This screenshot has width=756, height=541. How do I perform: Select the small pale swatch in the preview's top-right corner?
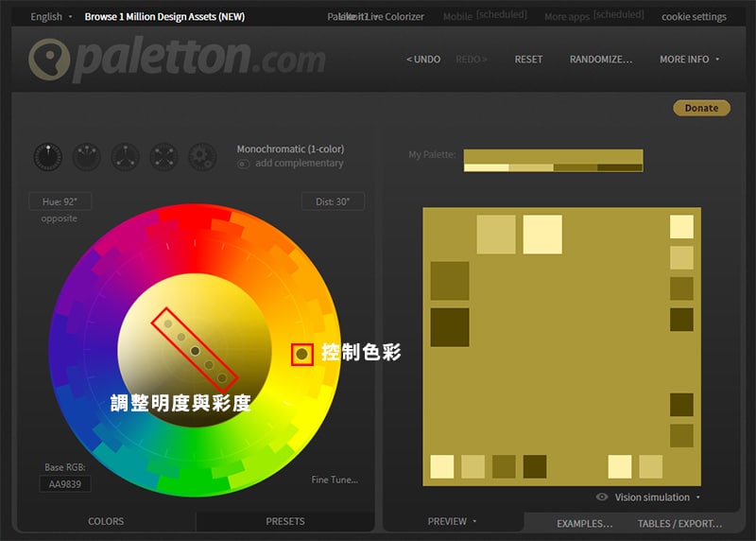point(681,227)
